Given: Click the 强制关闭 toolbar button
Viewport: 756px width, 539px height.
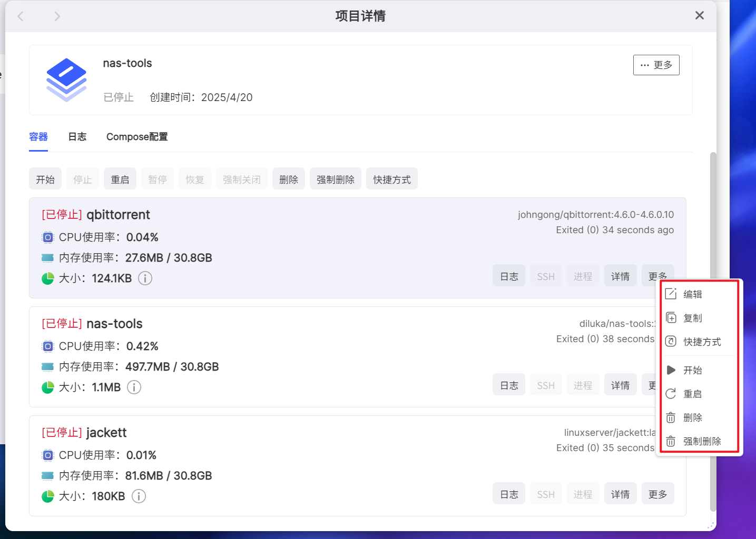Looking at the screenshot, I should tap(242, 179).
